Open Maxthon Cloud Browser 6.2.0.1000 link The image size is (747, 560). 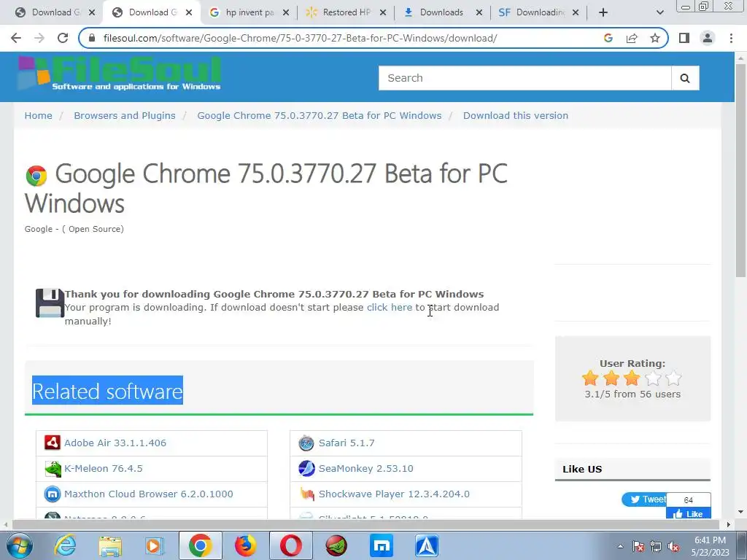(149, 494)
